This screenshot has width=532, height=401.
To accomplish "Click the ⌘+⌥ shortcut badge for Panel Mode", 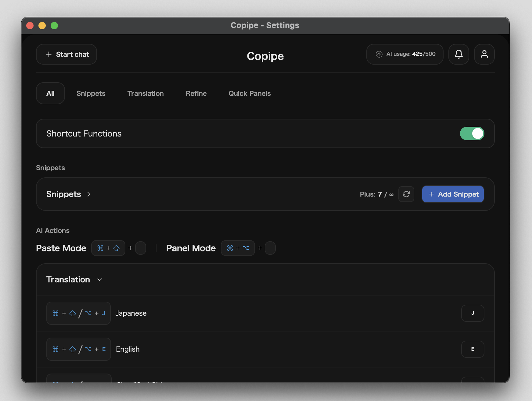I will coord(238,248).
